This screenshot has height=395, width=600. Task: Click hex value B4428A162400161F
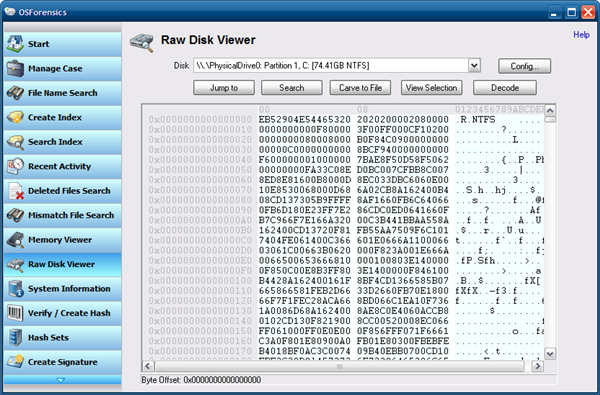[x=305, y=281]
